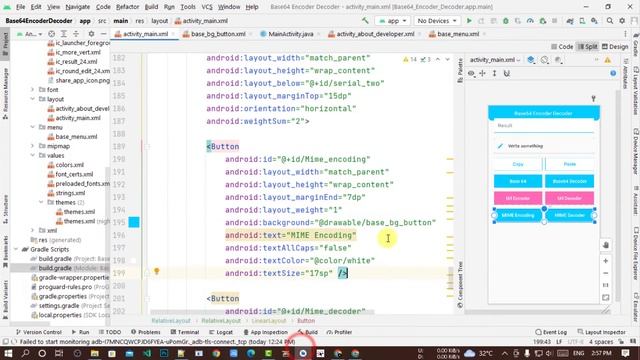This screenshot has height=360, width=640.
Task: Click zoom to fit screen icon
Action: [x=606, y=298]
